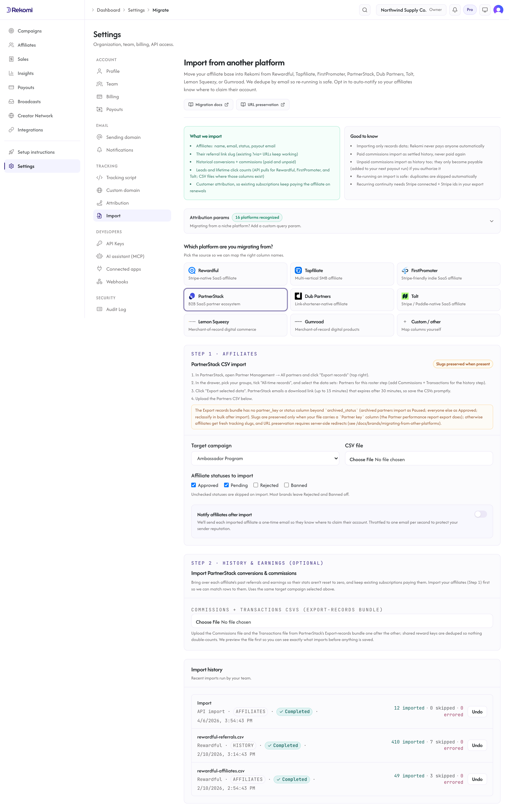Uncheck the Pending status checkbox
Image resolution: width=509 pixels, height=812 pixels.
tap(226, 485)
